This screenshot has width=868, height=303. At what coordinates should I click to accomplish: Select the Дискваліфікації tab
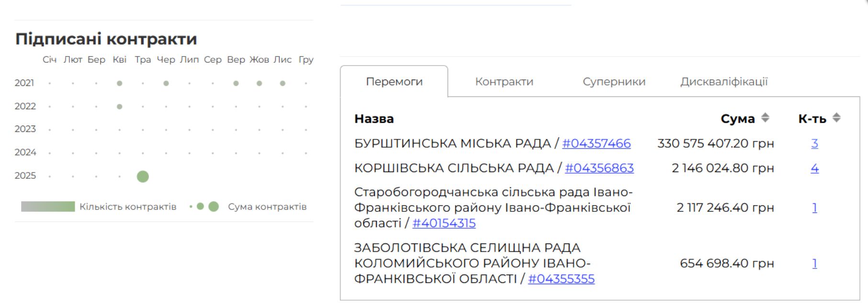coord(723,82)
